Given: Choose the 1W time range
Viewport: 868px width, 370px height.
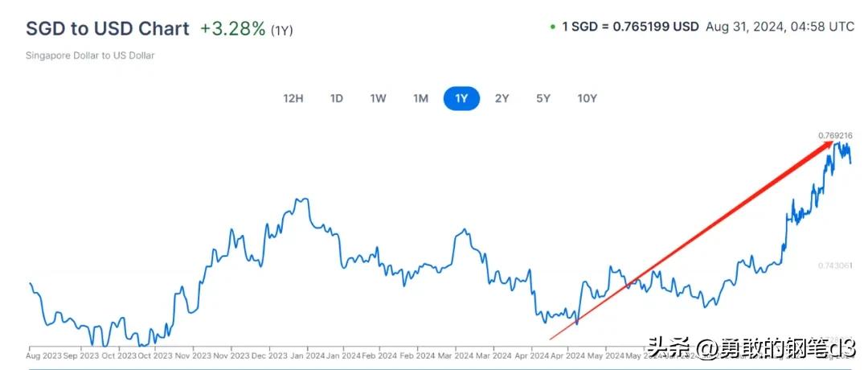Looking at the screenshot, I should coord(379,99).
